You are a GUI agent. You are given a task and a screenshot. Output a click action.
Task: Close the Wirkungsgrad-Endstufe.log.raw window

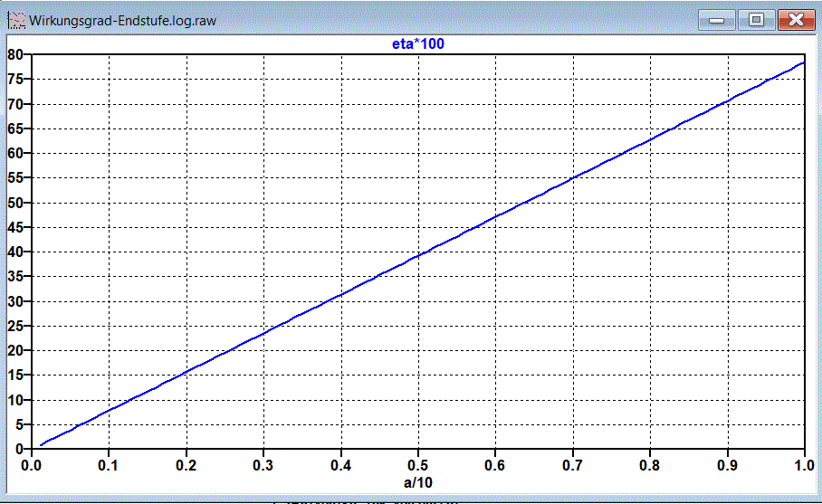pyautogui.click(x=797, y=20)
